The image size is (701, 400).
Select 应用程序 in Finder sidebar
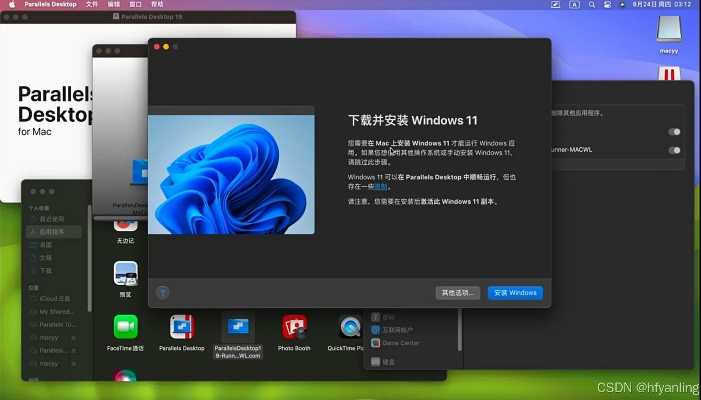(x=52, y=231)
